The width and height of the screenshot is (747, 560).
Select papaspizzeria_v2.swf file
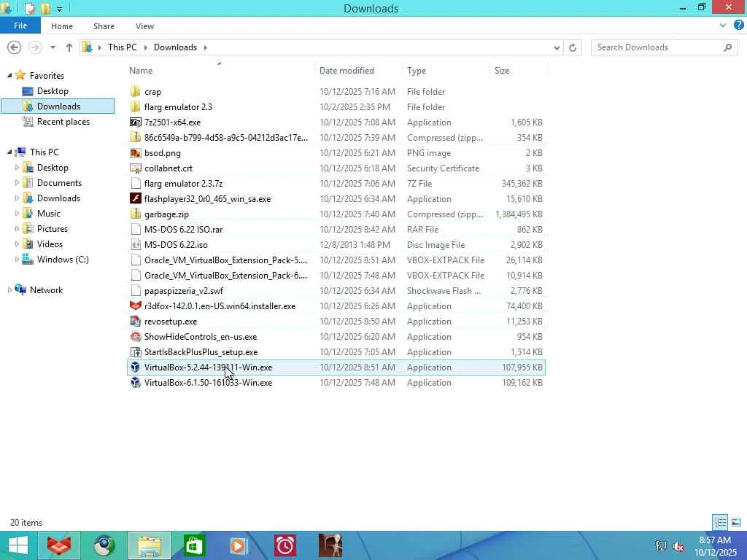336,290
